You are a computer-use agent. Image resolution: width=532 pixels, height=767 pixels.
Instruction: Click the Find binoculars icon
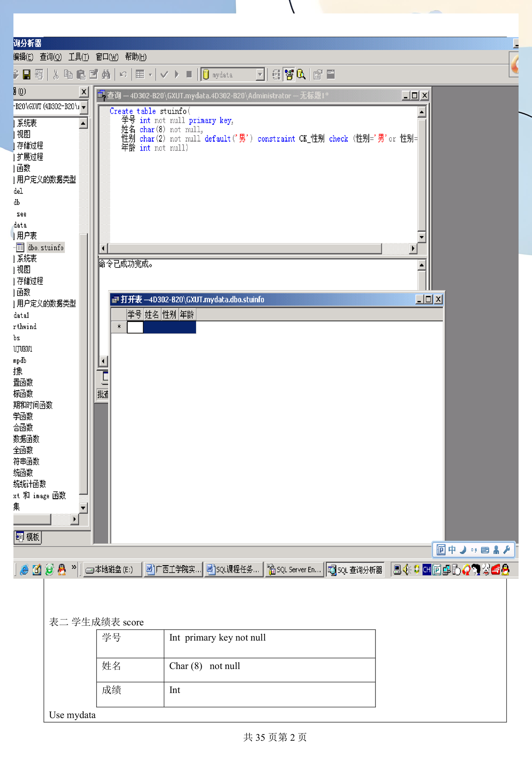(x=106, y=74)
